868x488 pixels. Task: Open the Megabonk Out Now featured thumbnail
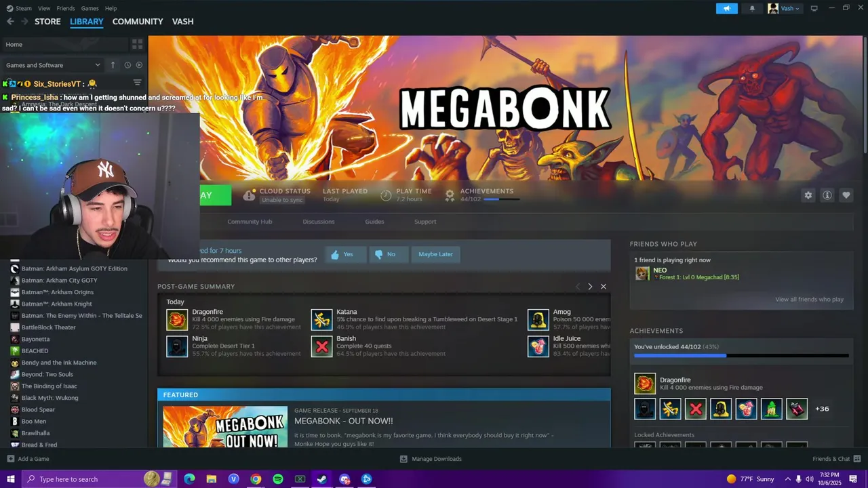tap(225, 427)
